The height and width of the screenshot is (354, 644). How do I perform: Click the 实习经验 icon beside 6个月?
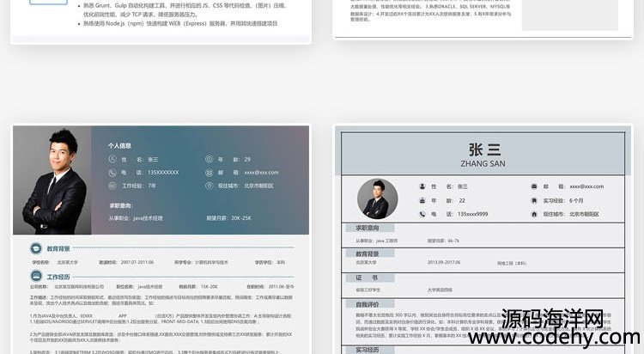[534, 200]
